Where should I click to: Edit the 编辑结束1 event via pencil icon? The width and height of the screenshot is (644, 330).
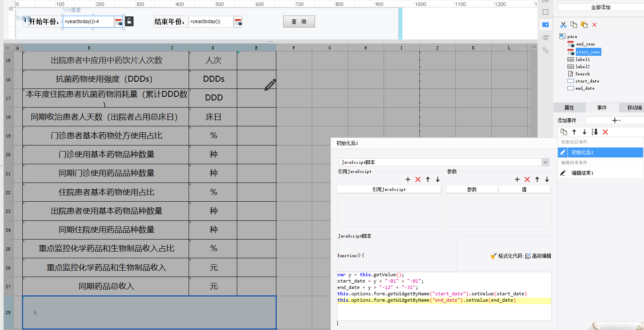pos(563,173)
